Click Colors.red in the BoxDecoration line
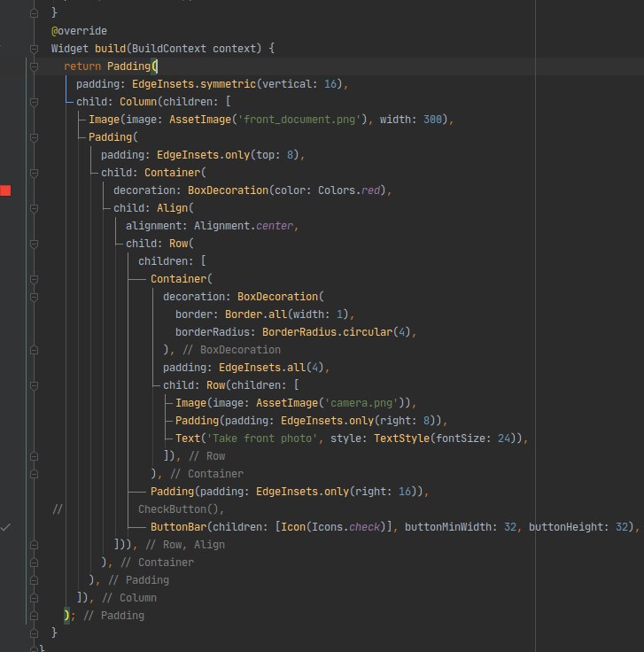644x652 pixels. 349,190
